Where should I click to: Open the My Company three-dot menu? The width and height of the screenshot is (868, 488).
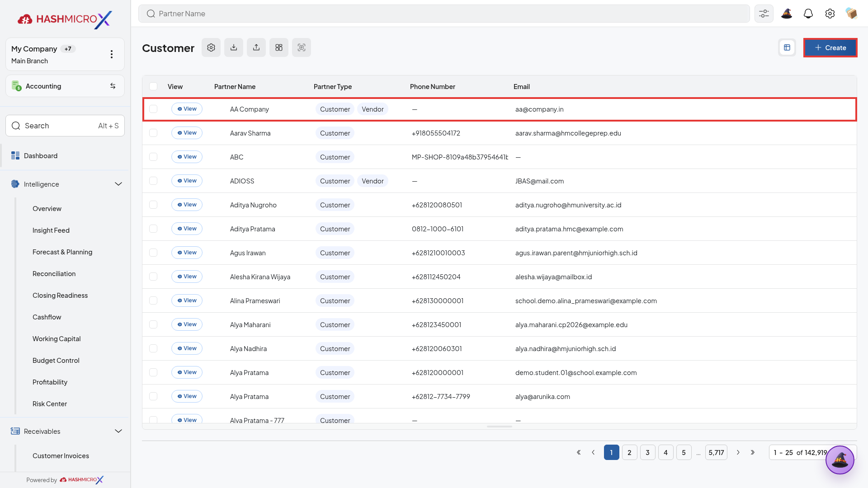(x=112, y=54)
